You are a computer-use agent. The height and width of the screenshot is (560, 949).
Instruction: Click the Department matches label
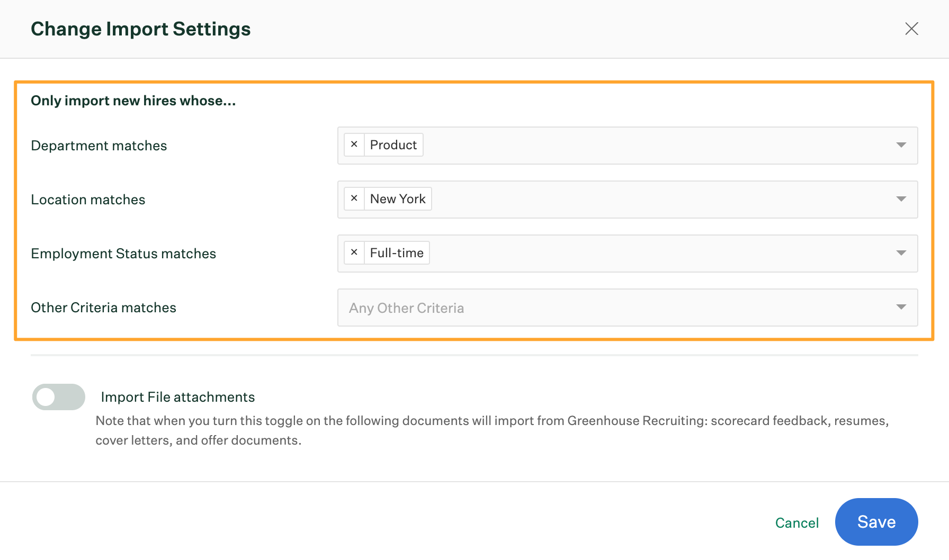[99, 146]
